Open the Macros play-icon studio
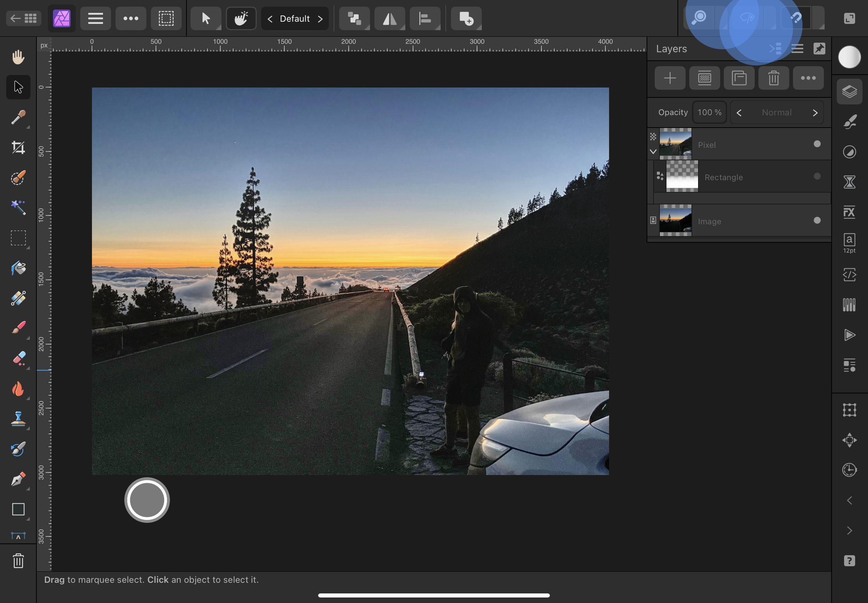Screen dimensions: 868x603 click(x=850, y=335)
